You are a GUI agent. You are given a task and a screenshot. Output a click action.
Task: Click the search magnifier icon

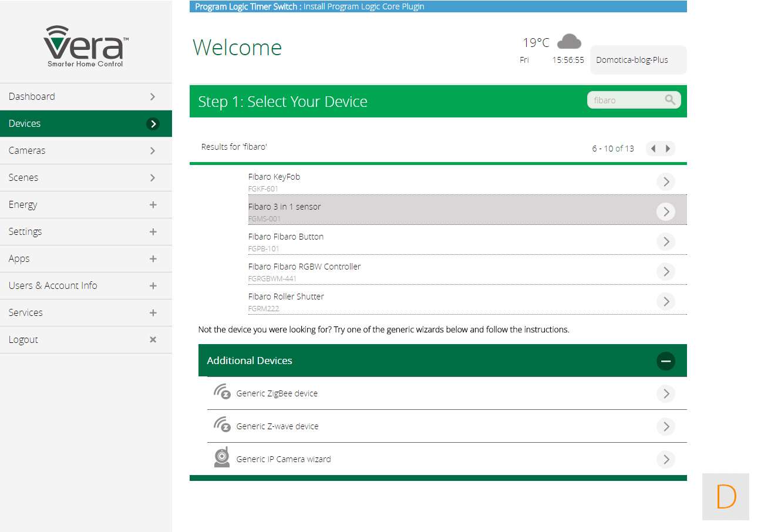[670, 100]
